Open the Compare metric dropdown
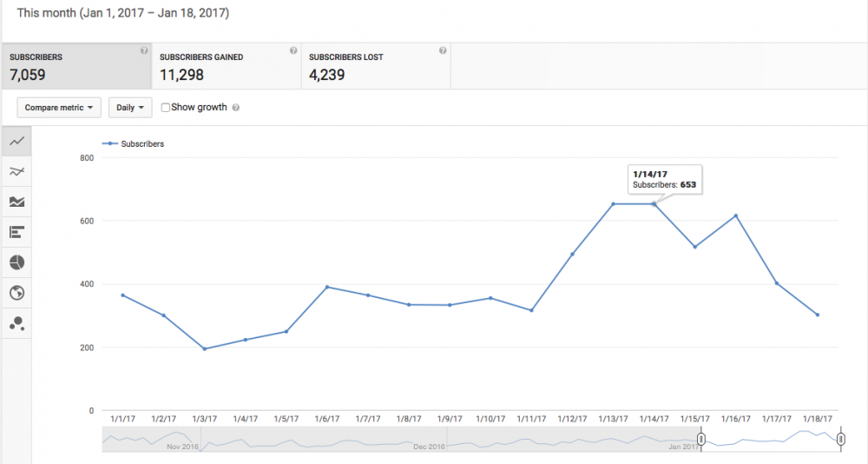This screenshot has width=868, height=464. point(59,108)
